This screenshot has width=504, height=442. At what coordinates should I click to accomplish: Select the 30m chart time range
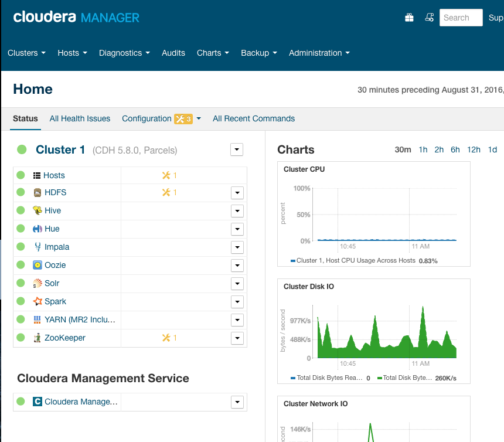403,150
